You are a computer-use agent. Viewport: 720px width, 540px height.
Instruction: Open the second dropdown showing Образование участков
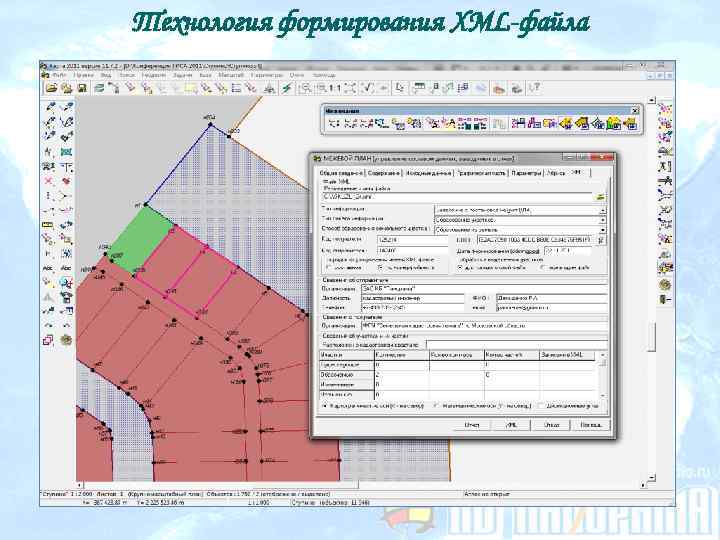(603, 219)
